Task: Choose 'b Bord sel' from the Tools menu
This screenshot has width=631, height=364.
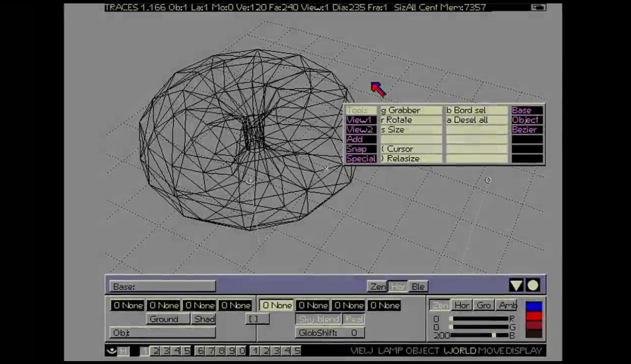Action: coord(476,111)
